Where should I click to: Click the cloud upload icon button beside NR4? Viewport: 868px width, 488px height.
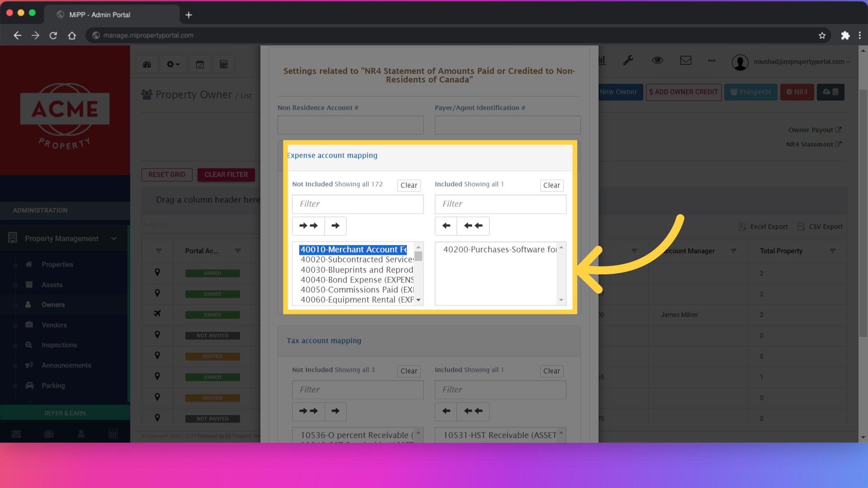click(x=830, y=92)
